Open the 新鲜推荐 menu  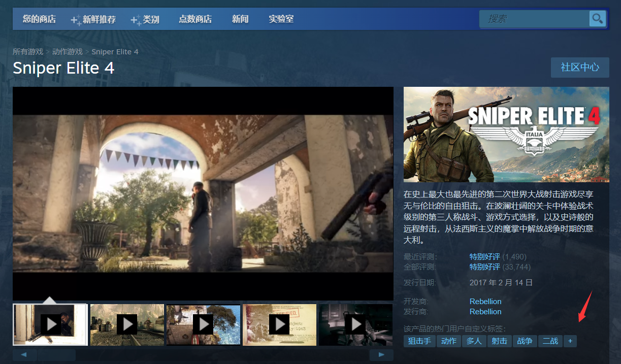click(93, 19)
